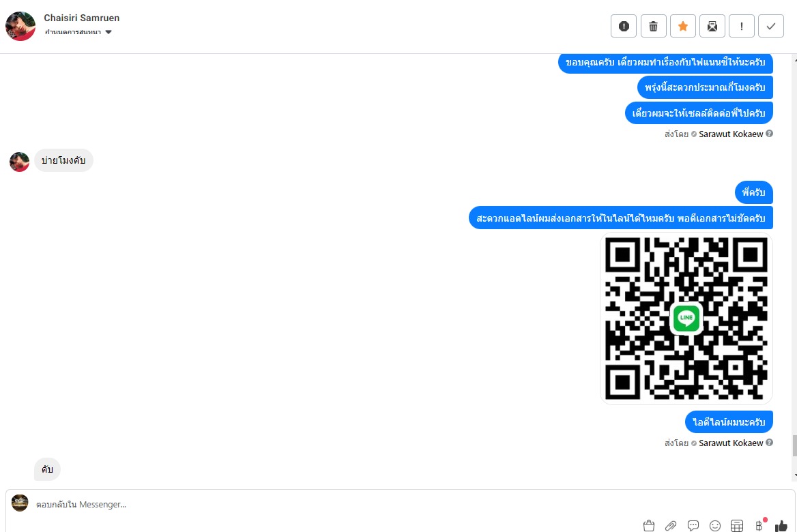The width and height of the screenshot is (797, 532).
Task: Open the appointment calendar icon
Action: 737,525
